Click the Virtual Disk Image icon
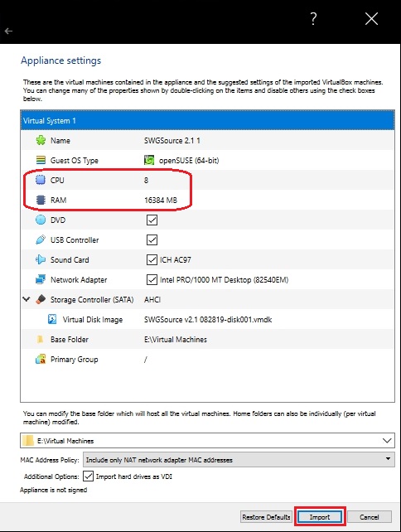 click(52, 320)
